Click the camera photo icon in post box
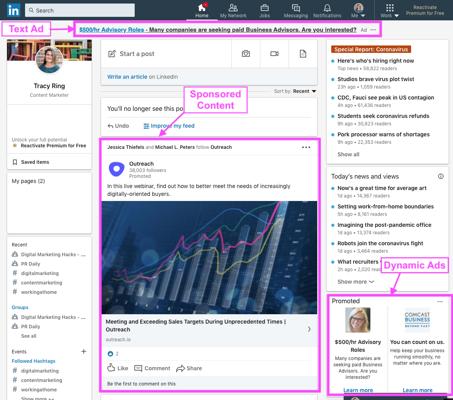The height and width of the screenshot is (400, 453). [x=246, y=53]
